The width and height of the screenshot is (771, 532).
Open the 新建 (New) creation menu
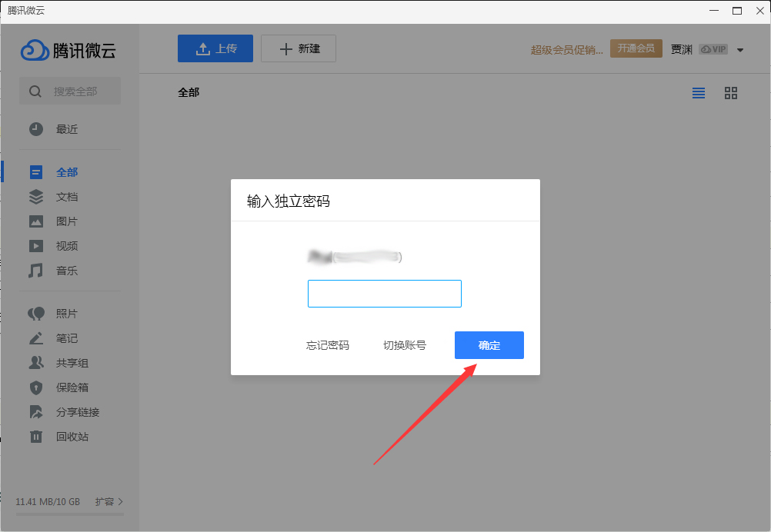(298, 48)
